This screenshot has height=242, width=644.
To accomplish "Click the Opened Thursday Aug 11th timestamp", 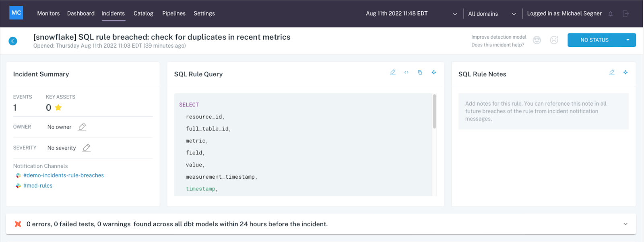I will (109, 46).
